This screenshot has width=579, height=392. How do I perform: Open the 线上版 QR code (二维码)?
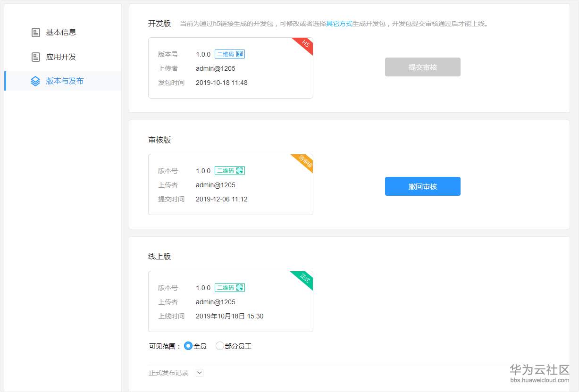229,288
